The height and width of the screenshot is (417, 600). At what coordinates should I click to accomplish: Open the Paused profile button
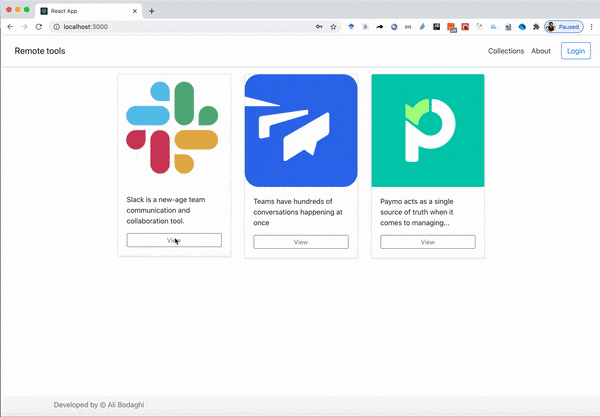point(564,27)
